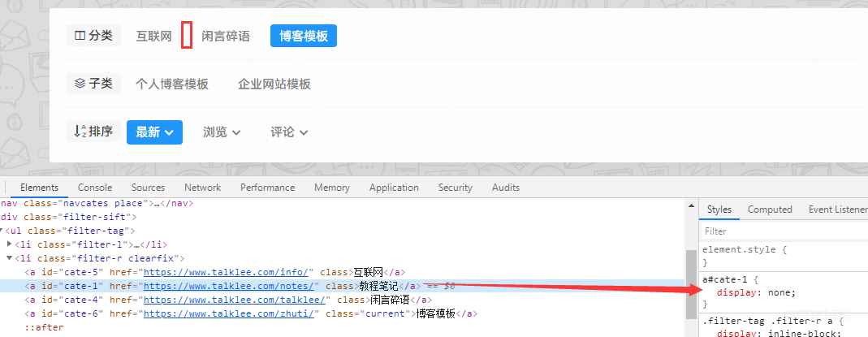Open the 浏览 sort dropdown

point(222,132)
